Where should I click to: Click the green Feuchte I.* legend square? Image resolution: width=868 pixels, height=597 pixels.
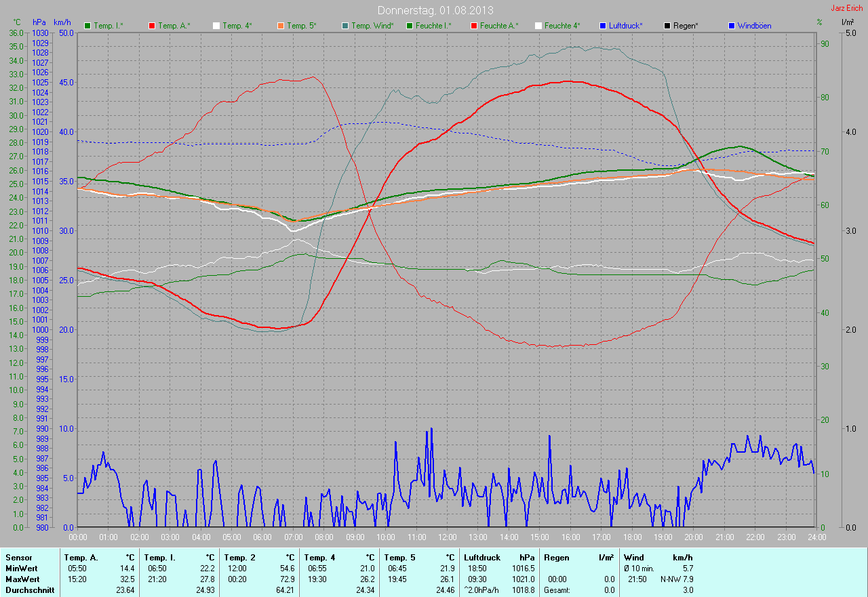[409, 26]
